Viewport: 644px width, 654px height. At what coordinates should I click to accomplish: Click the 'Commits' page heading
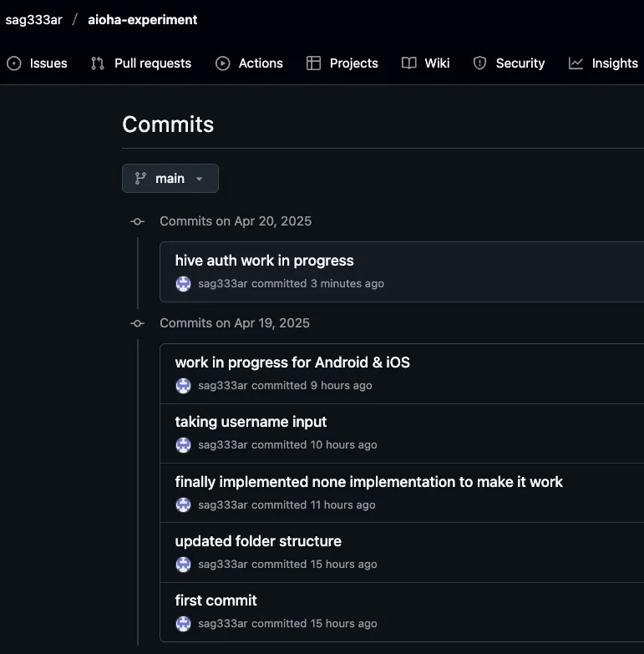(168, 124)
